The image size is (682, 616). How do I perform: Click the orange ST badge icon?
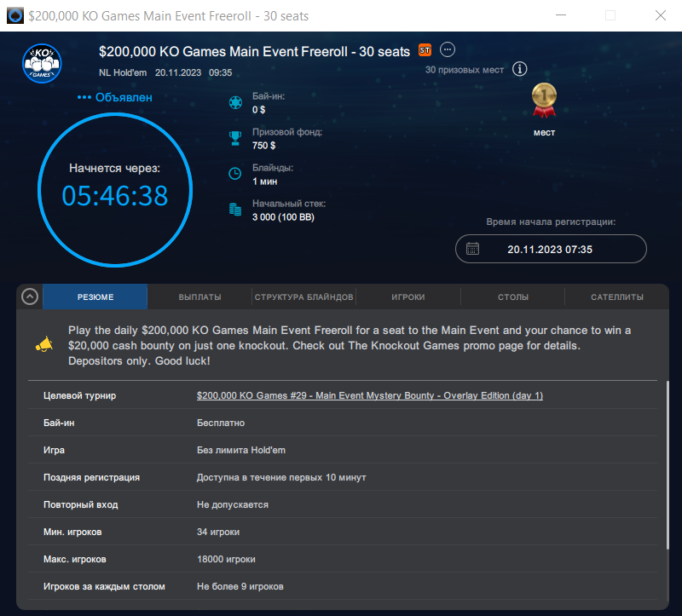click(x=425, y=51)
